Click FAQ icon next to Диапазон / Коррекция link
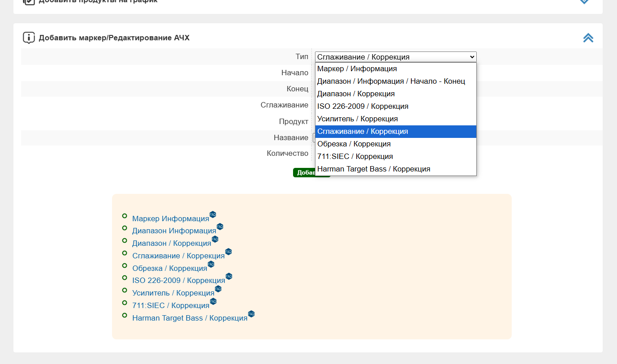 215,239
